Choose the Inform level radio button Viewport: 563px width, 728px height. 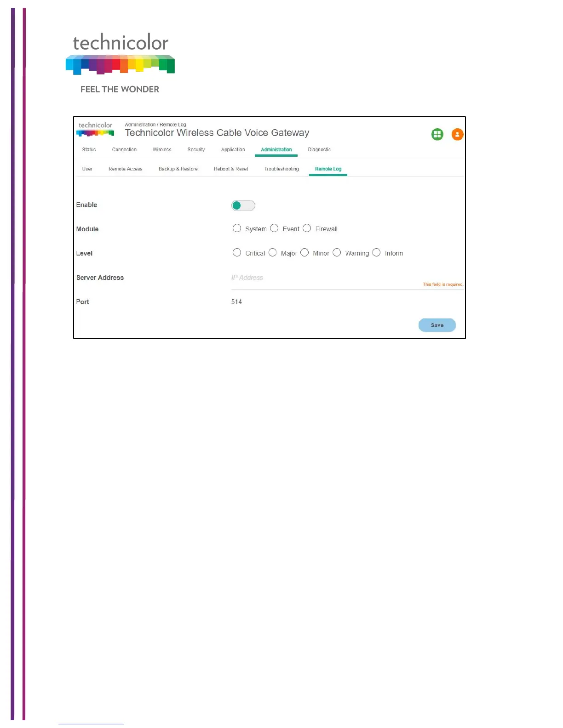(376, 253)
